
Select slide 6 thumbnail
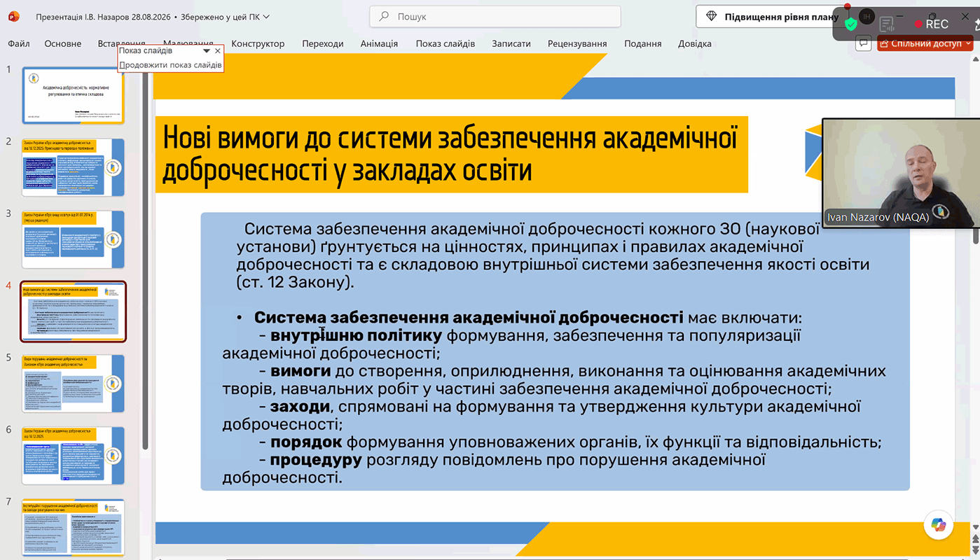point(73,456)
